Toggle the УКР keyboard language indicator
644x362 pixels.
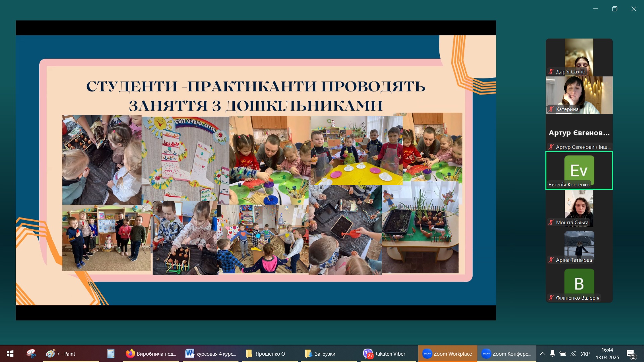point(585,354)
